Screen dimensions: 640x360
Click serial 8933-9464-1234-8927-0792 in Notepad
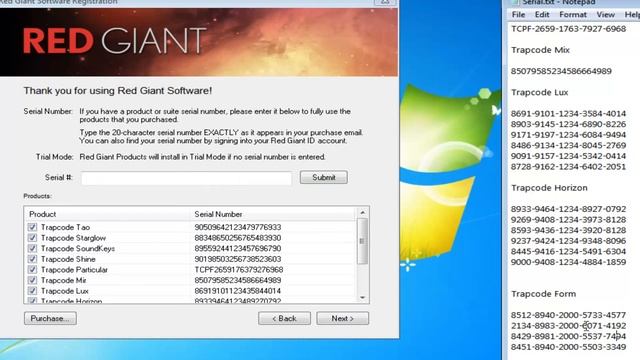pyautogui.click(x=568, y=209)
